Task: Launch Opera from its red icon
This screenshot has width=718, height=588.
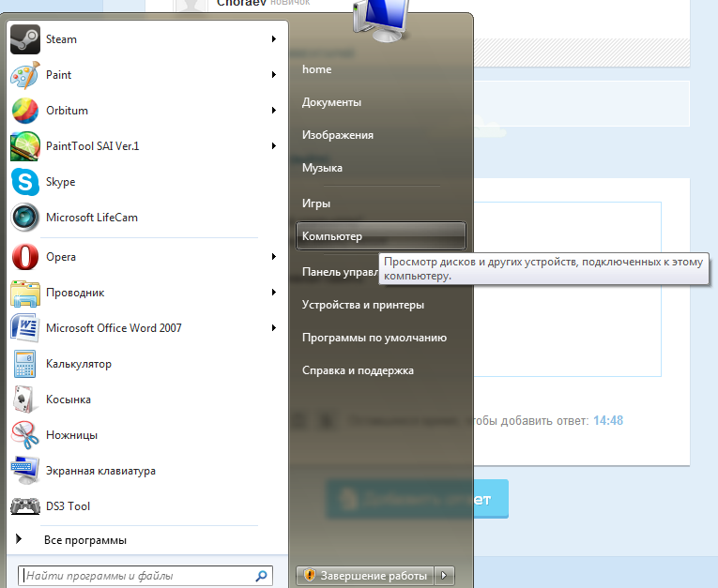Action: point(25,257)
